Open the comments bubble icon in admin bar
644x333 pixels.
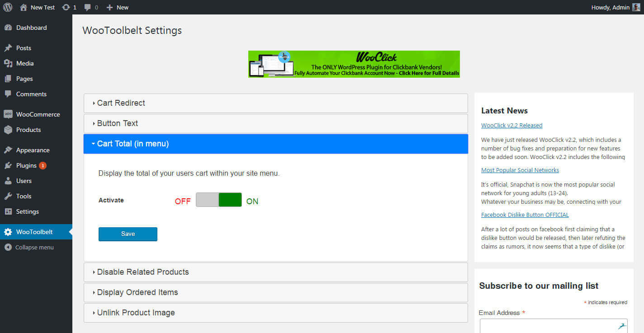coord(88,7)
